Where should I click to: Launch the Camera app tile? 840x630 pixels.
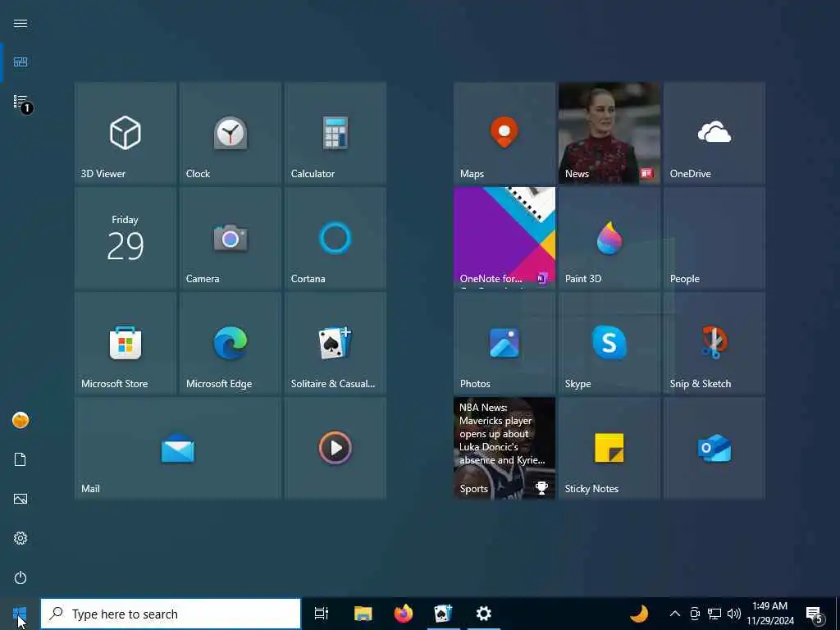[x=231, y=238]
